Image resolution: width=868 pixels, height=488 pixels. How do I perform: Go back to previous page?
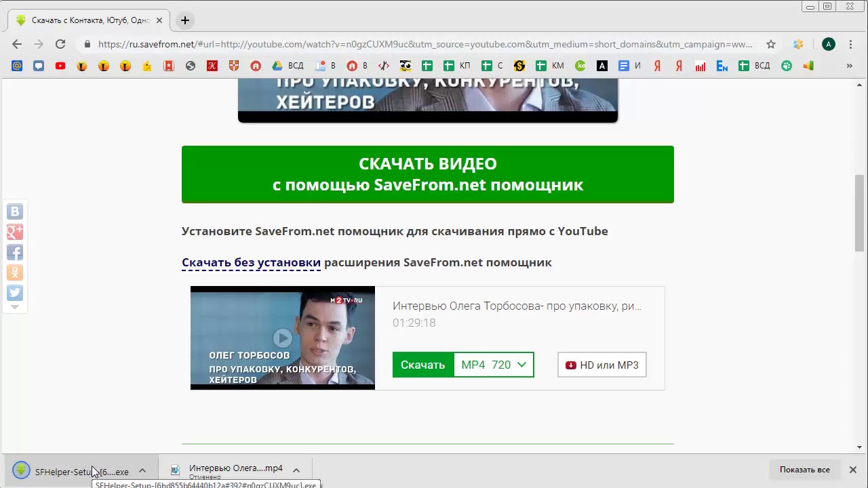coord(17,44)
